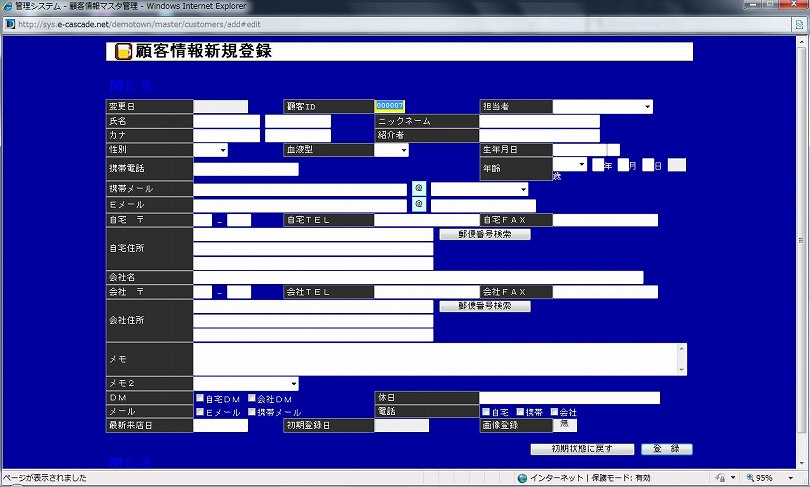The width and height of the screenshot is (810, 487).
Task: Click the 閉じる link at page bottom
Action: tap(131, 462)
